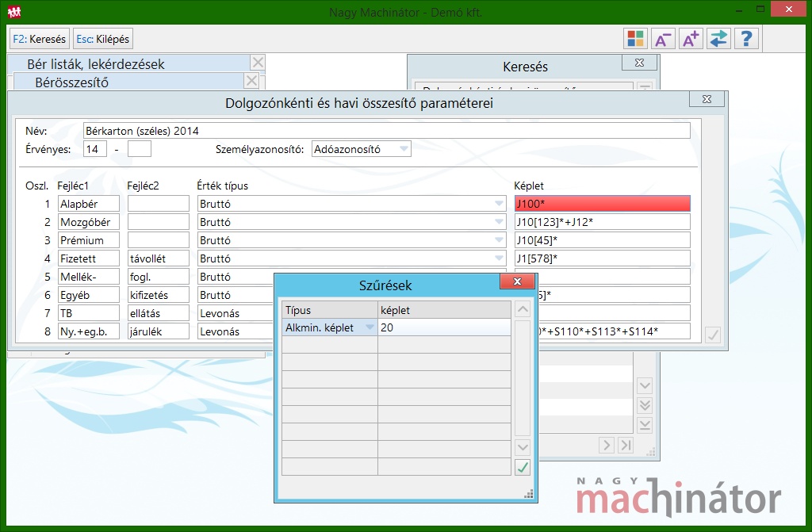The image size is (812, 532).
Task: Open Érték típus dropdown for row 1
Action: tap(499, 204)
